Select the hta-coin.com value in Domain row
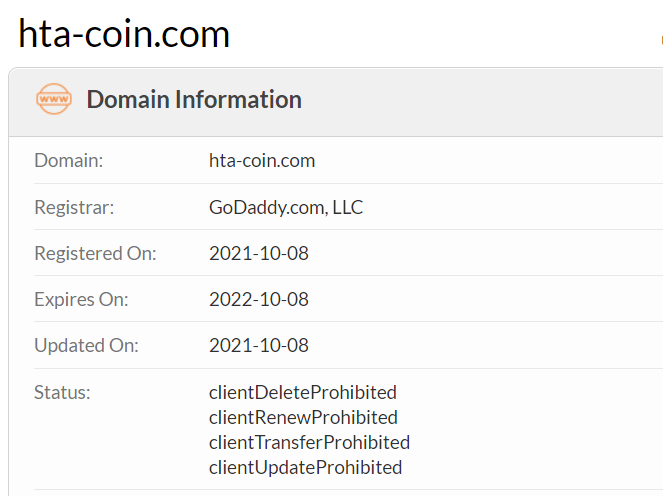 tap(262, 160)
